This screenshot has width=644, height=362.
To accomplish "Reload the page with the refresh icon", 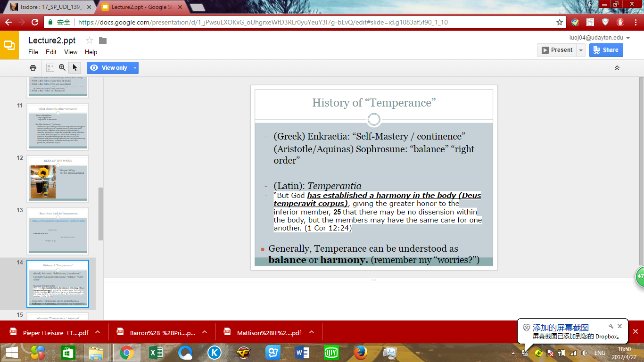I will point(34,22).
